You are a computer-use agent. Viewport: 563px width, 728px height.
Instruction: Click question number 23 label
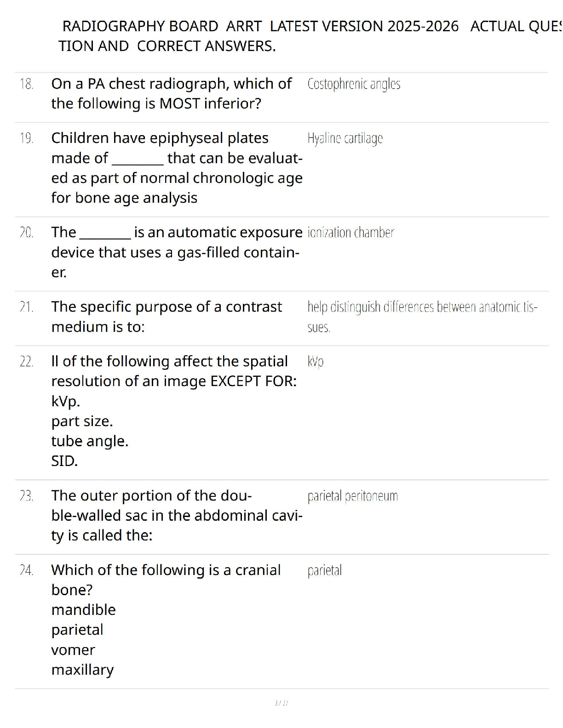[27, 496]
